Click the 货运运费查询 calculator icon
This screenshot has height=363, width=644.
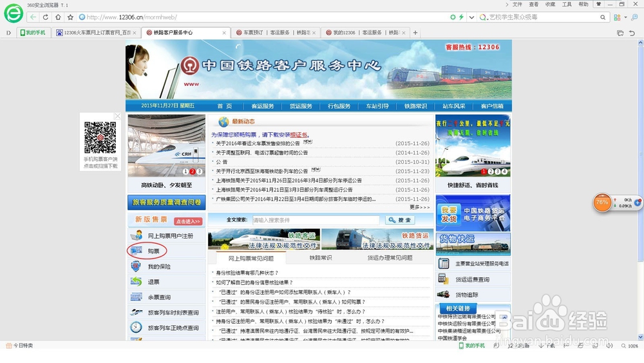[443, 279]
